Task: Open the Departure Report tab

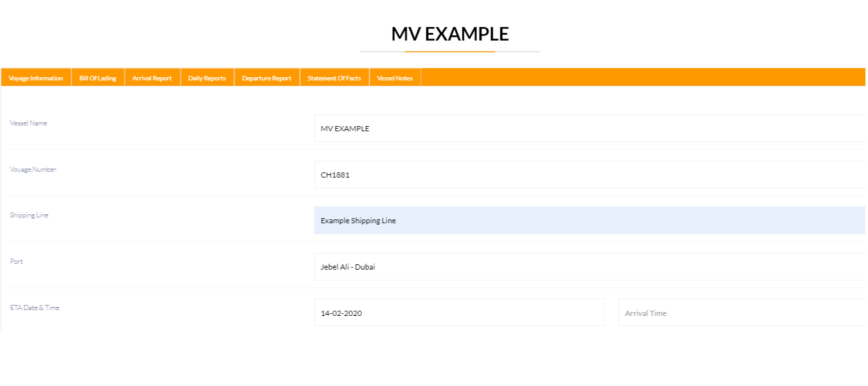Action: 267,78
